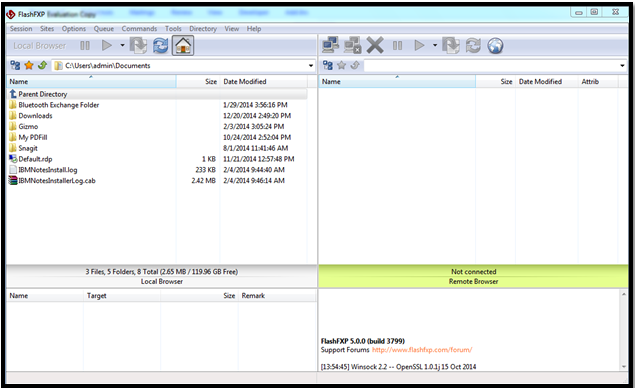Viewport: 635px width, 388px height.
Task: Sort local files by Date Modified
Action: coord(264,81)
